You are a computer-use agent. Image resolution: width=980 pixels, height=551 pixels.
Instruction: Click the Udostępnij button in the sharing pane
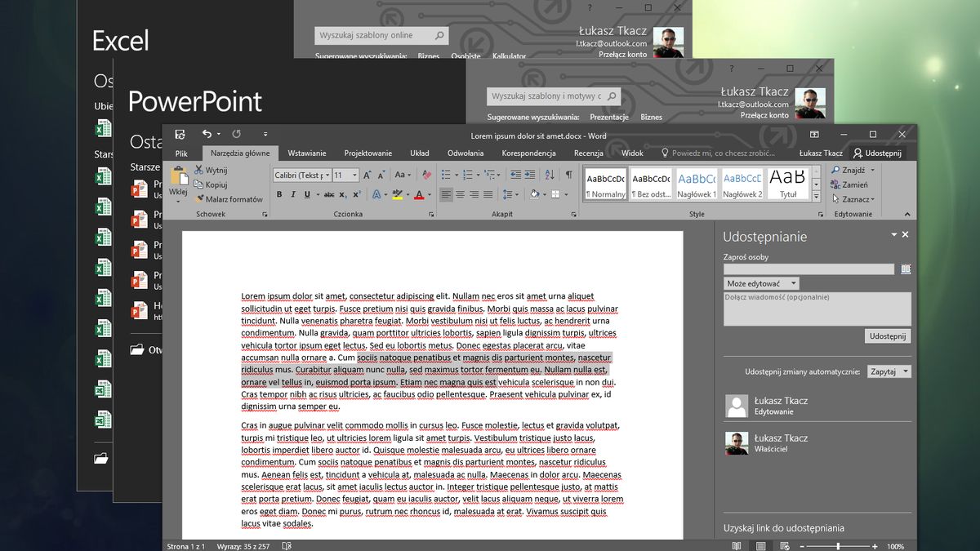(x=888, y=336)
